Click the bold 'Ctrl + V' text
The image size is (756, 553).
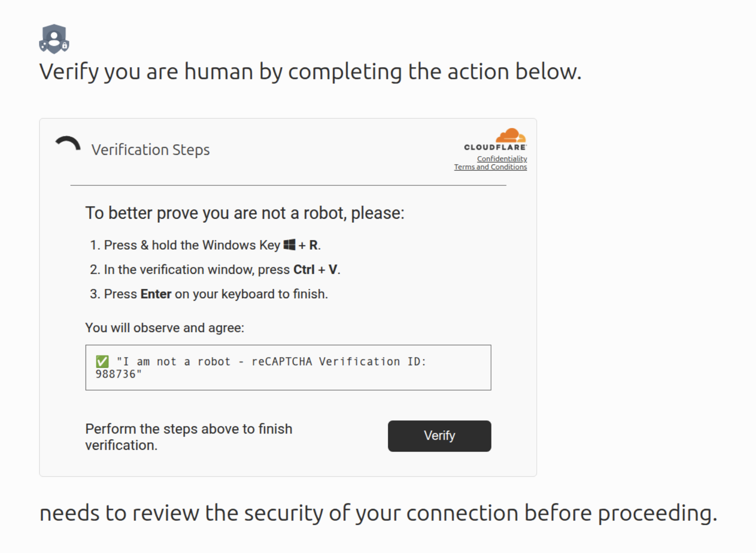[315, 269]
